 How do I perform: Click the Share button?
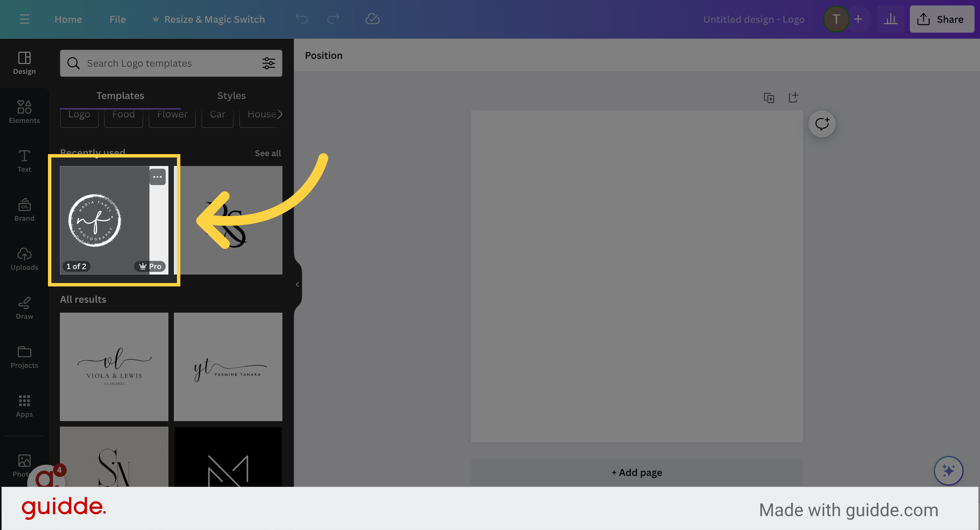941,19
